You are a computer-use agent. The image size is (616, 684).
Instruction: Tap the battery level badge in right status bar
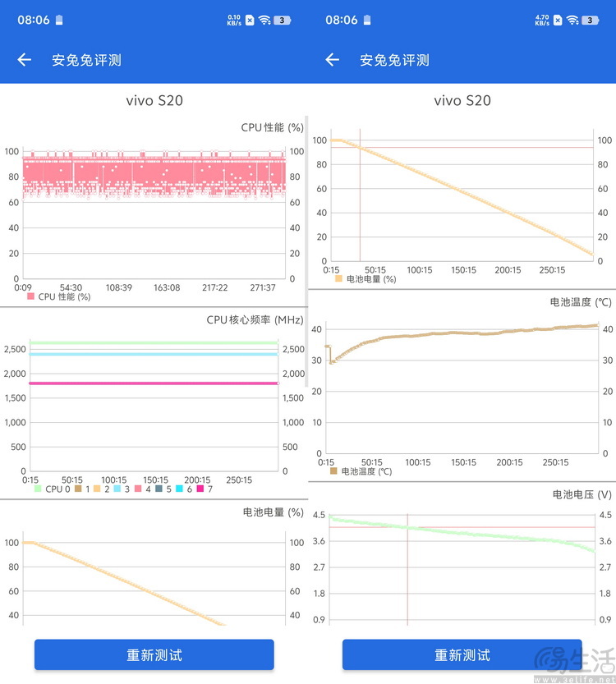(591, 20)
